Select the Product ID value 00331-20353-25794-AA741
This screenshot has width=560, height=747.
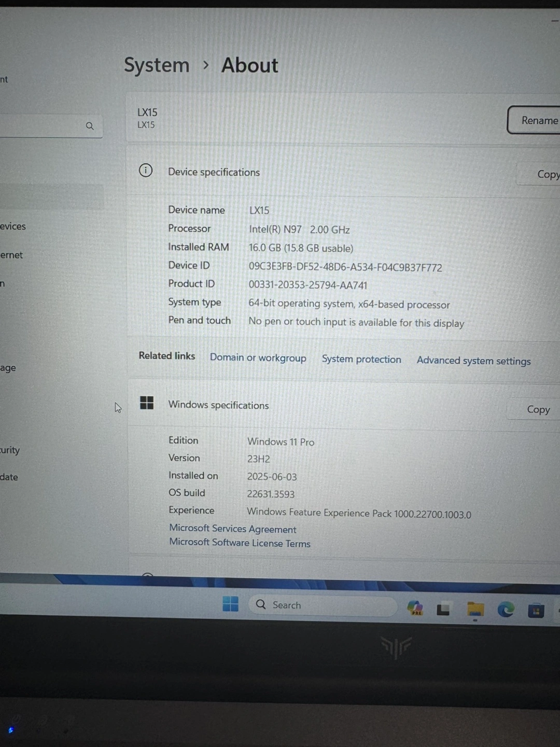pyautogui.click(x=308, y=285)
